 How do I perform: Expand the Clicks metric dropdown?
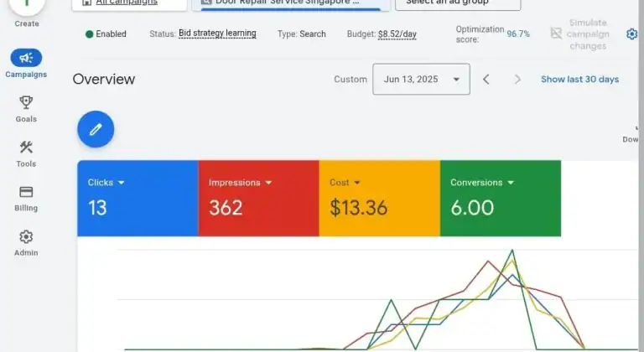coord(121,183)
